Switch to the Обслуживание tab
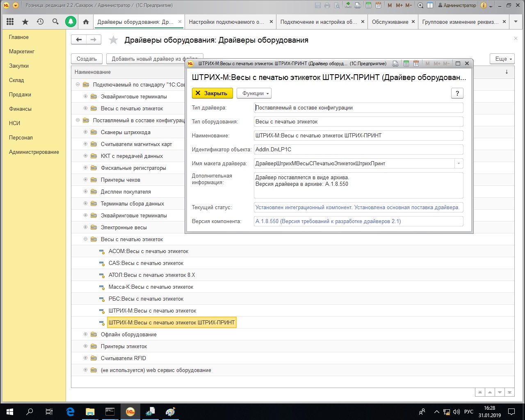 point(390,22)
